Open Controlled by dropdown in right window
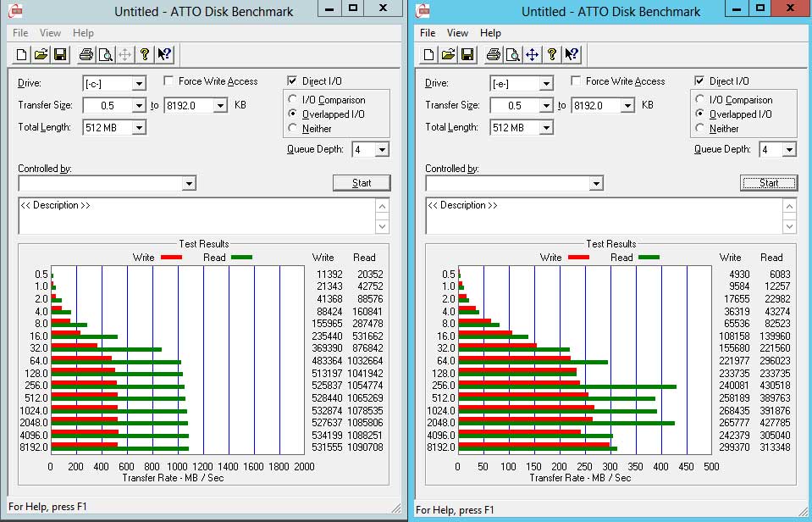 596,184
